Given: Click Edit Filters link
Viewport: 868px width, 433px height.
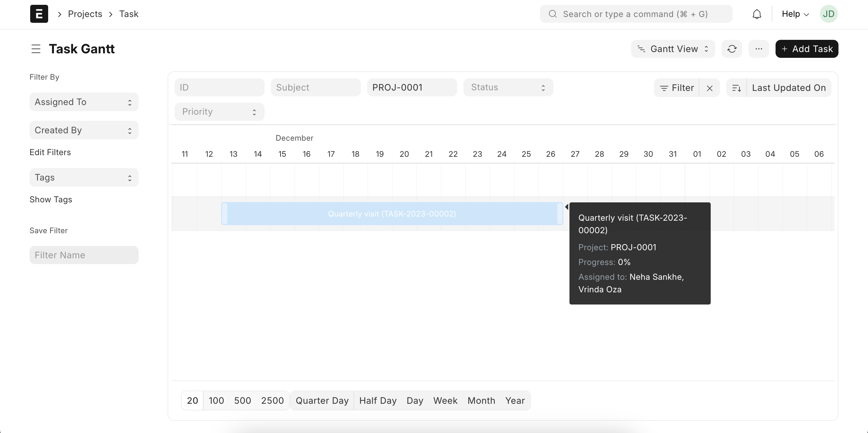Looking at the screenshot, I should coord(50,152).
